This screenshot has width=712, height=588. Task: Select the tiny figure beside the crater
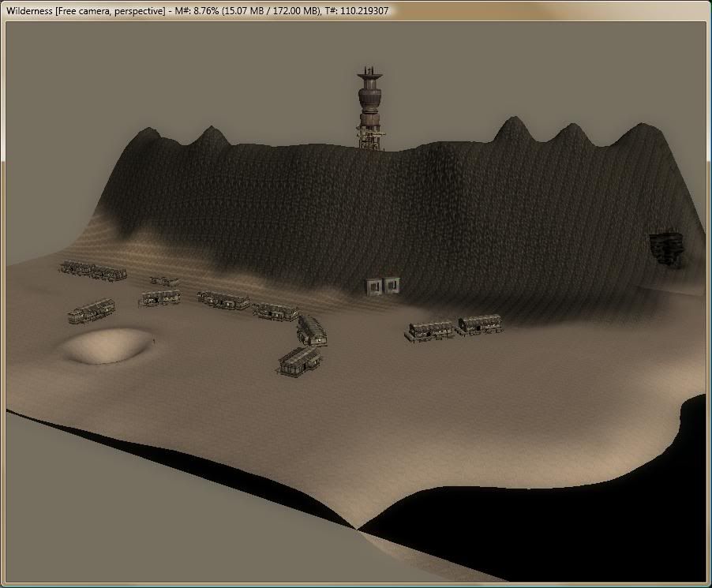[x=153, y=340]
